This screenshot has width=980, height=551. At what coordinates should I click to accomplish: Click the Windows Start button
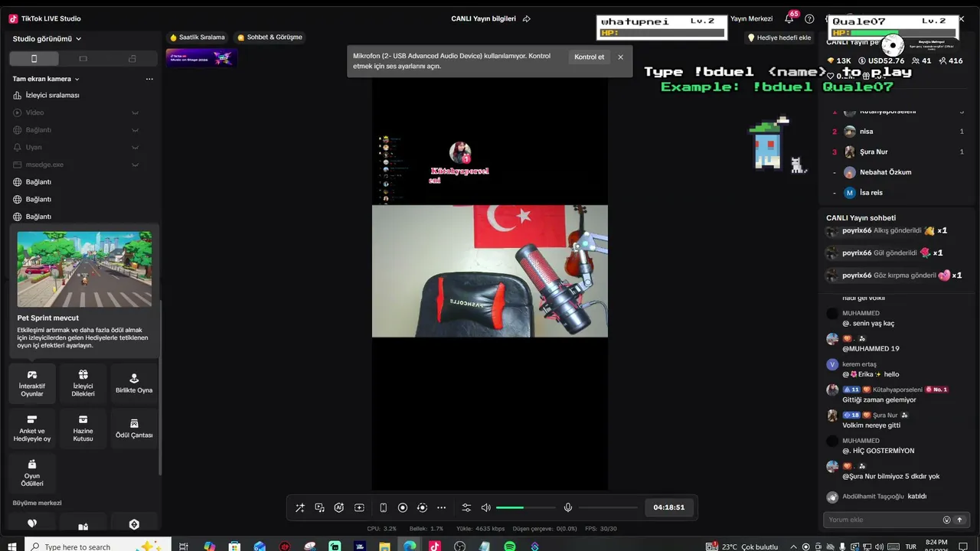coord(12,546)
